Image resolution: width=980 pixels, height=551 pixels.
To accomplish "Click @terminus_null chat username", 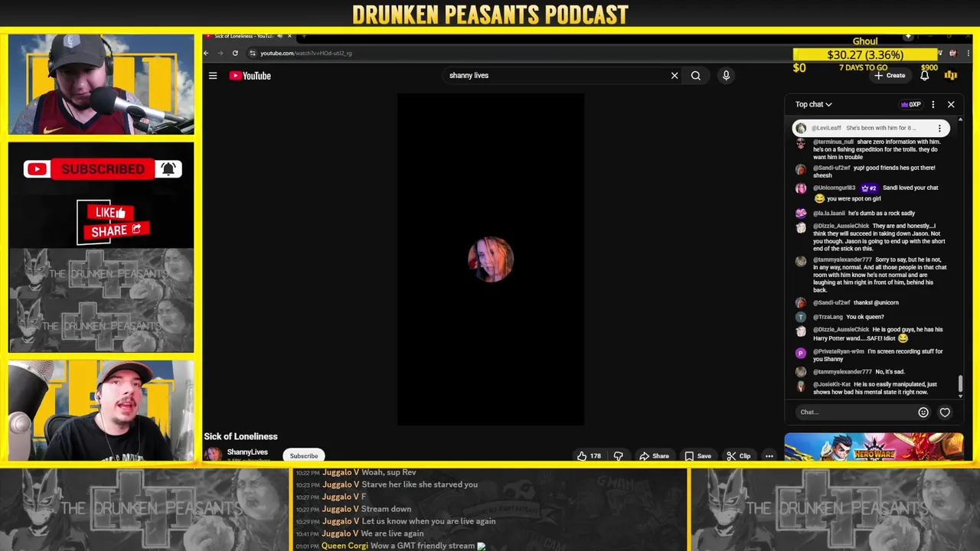I will (x=833, y=142).
